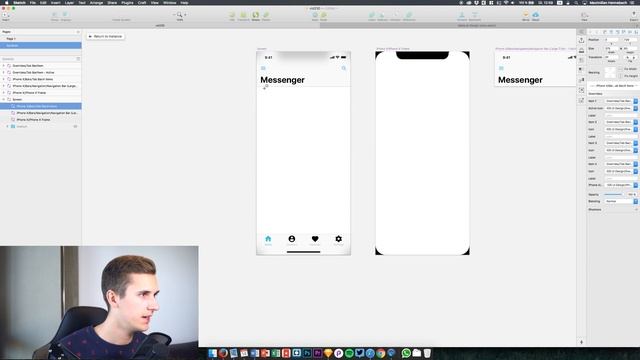Open Sketch from the Dock
Viewport: 640px width, 360px height.
coord(328,353)
